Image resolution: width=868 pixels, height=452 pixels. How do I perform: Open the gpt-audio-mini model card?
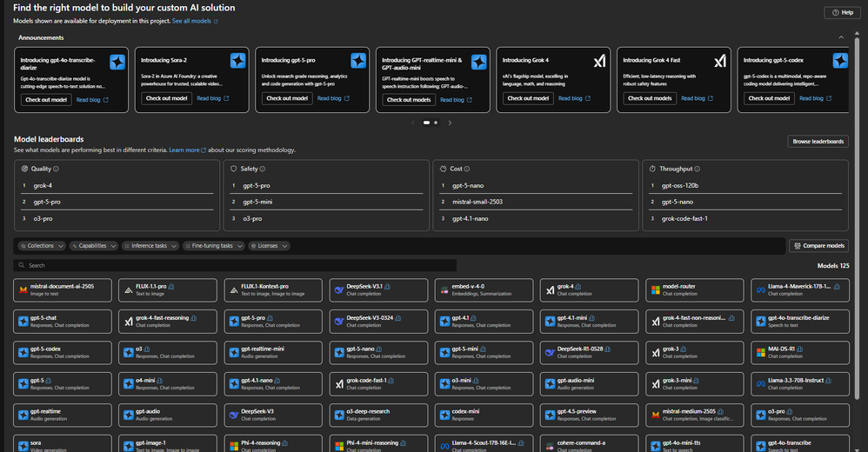(589, 384)
